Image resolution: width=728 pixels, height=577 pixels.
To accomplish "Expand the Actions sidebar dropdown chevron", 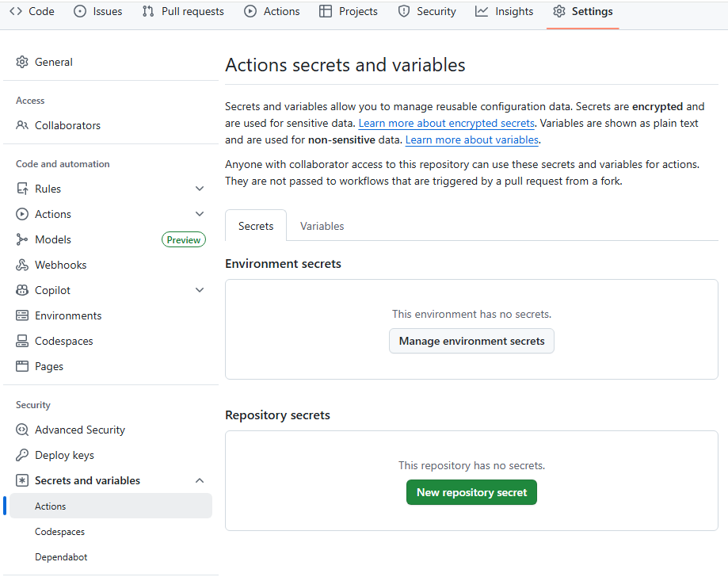I will coord(200,214).
